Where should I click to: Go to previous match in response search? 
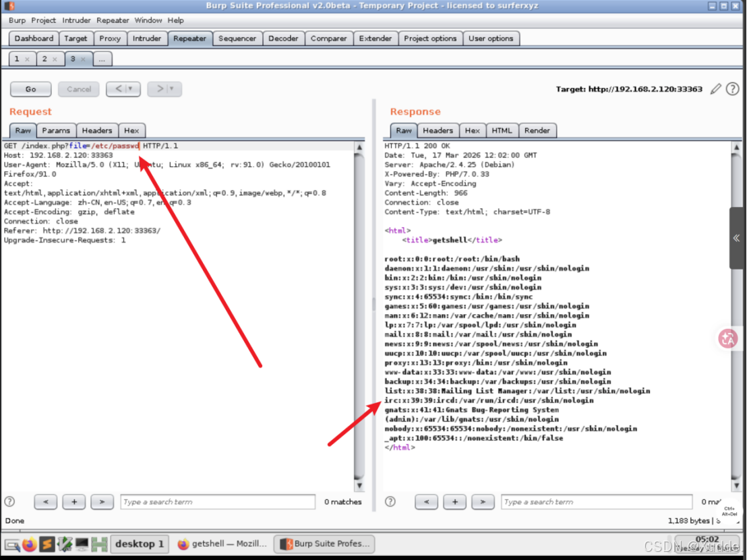(x=426, y=501)
